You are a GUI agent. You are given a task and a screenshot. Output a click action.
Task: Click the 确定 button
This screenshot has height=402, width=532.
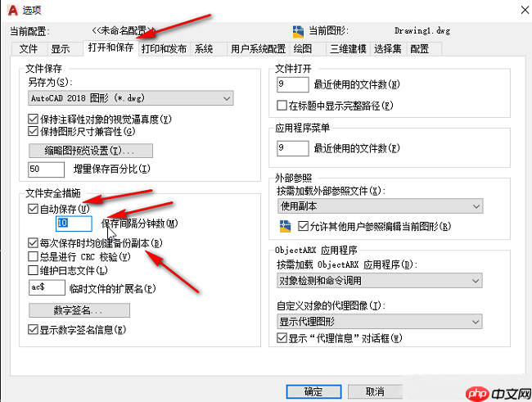[313, 391]
